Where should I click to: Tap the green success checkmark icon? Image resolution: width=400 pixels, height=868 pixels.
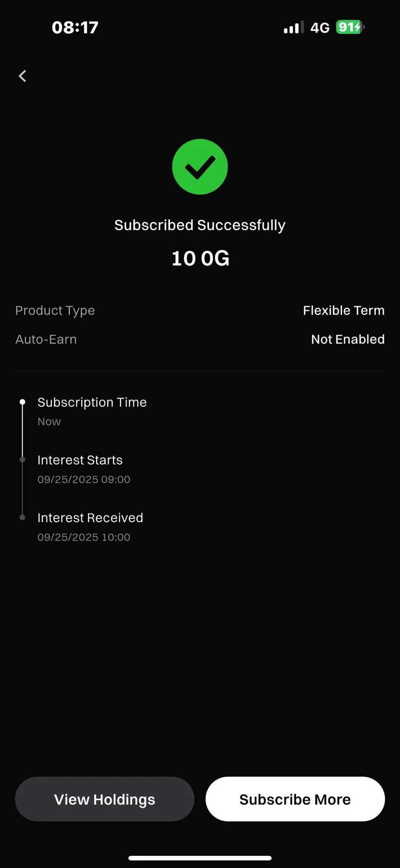click(x=200, y=167)
